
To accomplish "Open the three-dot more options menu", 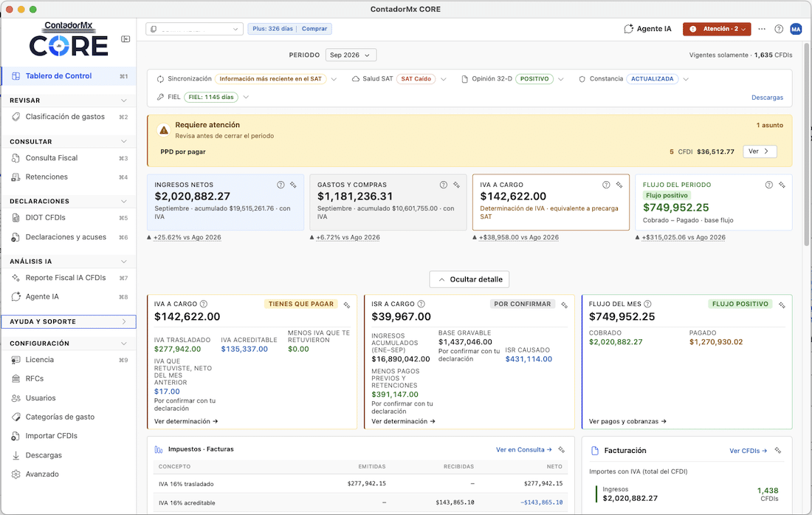I will (x=762, y=29).
